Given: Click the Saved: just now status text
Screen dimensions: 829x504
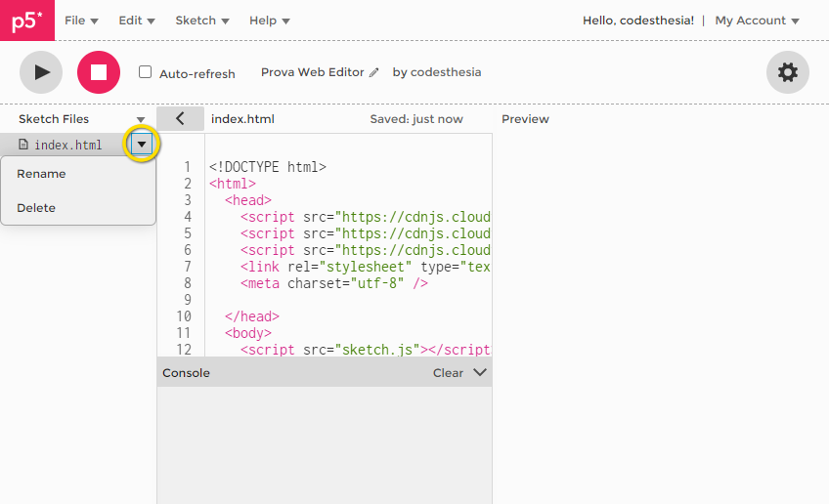Looking at the screenshot, I should (416, 119).
